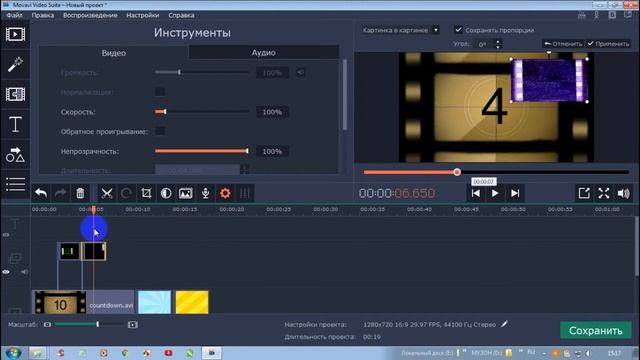Toggle overlay track visibility eye
Screen dimensions: 640x360
pyautogui.click(x=6, y=271)
